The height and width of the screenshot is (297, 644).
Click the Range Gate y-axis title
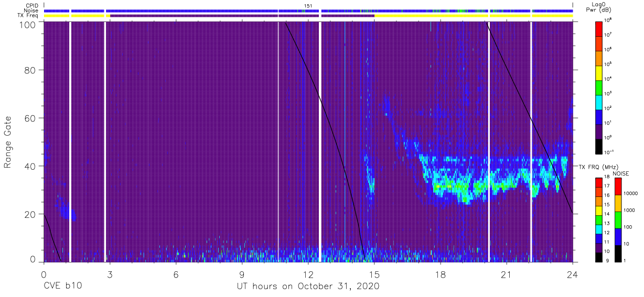point(8,142)
